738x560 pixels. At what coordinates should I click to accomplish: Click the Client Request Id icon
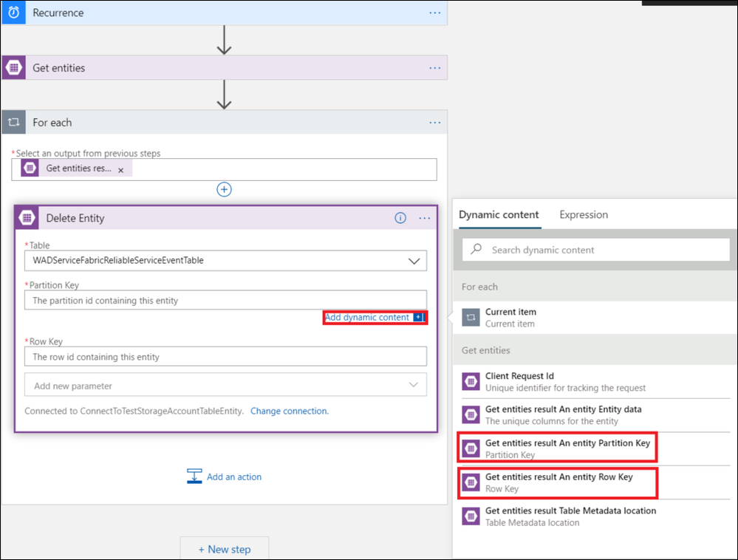(471, 382)
